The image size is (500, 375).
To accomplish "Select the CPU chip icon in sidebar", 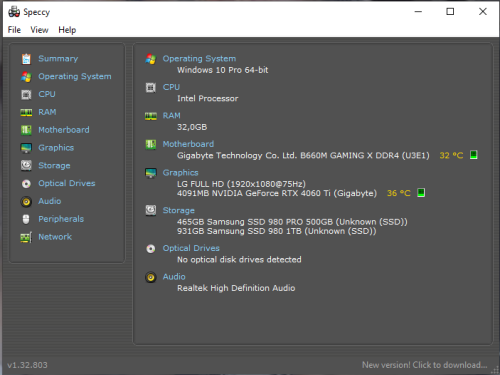I will [26, 95].
